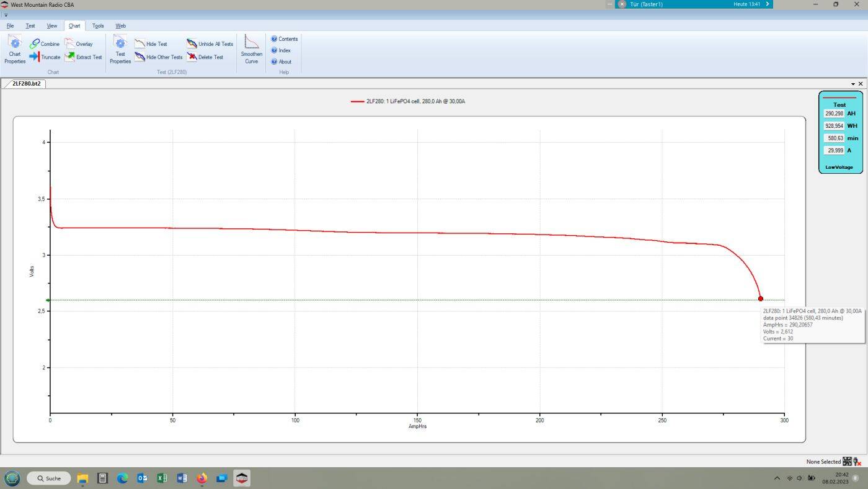Switch to the View ribbon tab
868x489 pixels.
[x=52, y=26]
